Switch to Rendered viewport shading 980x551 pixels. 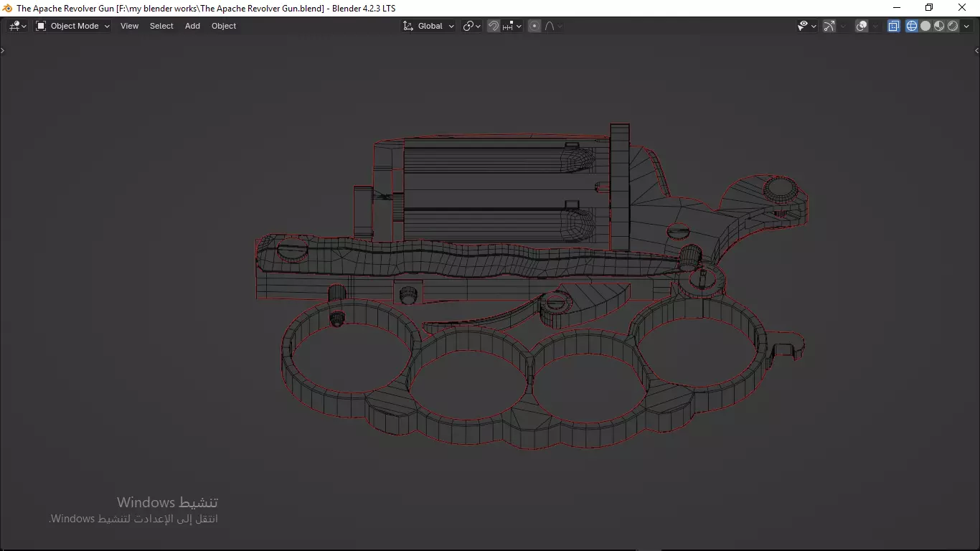[953, 26]
